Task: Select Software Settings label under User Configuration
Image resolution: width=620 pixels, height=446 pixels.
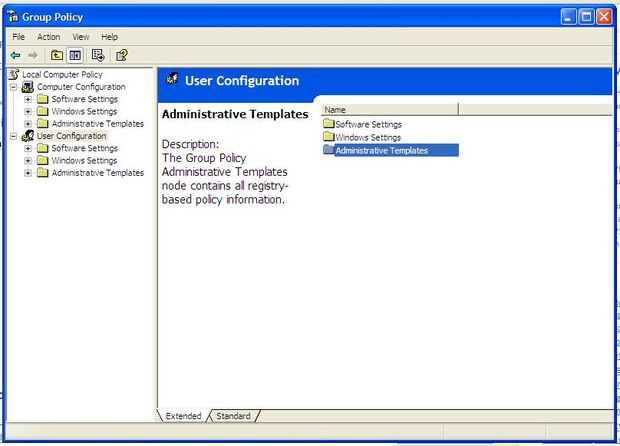Action: click(85, 148)
